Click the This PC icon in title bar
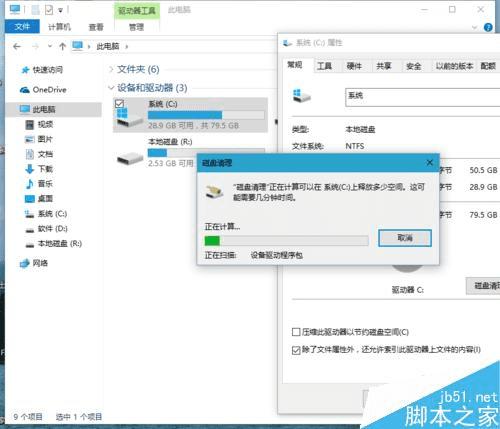This screenshot has width=500, height=429. point(15,10)
